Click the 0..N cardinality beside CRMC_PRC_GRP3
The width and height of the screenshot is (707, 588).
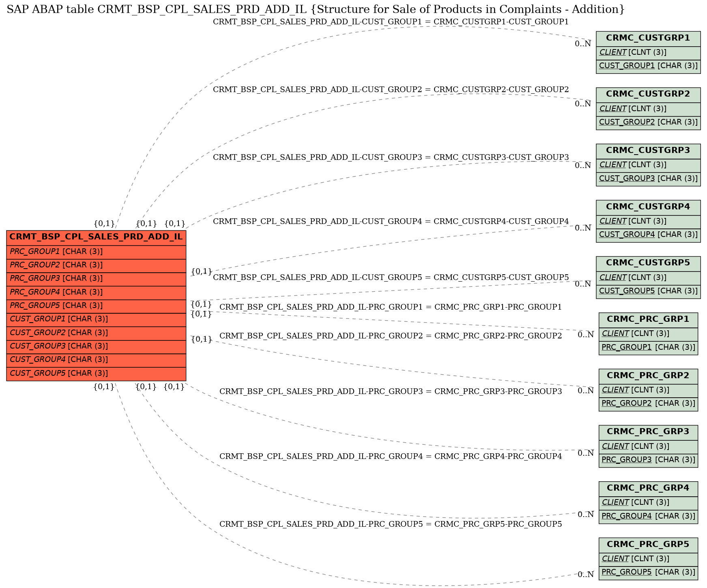[x=586, y=453]
